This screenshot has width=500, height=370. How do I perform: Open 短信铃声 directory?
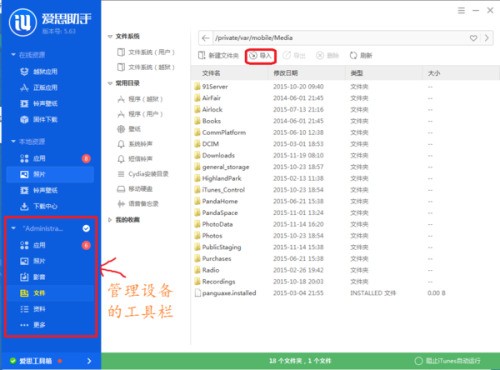point(135,159)
